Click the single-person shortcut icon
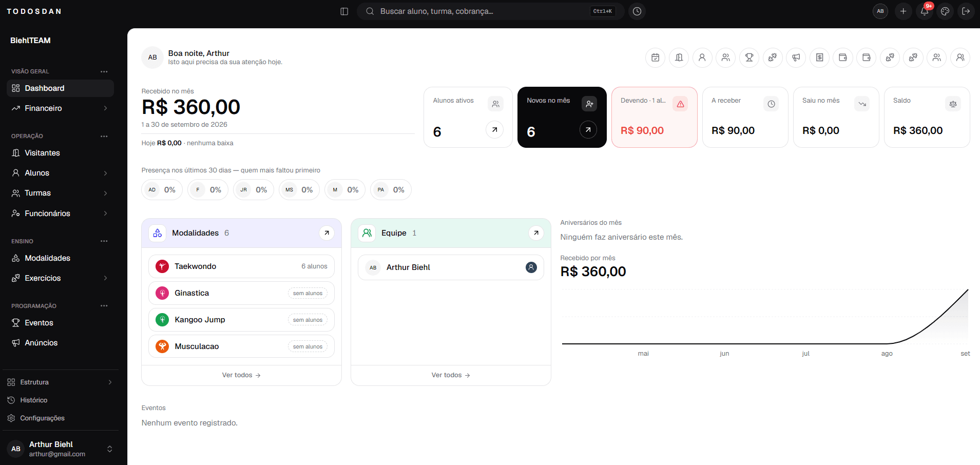980x465 pixels. (x=702, y=57)
